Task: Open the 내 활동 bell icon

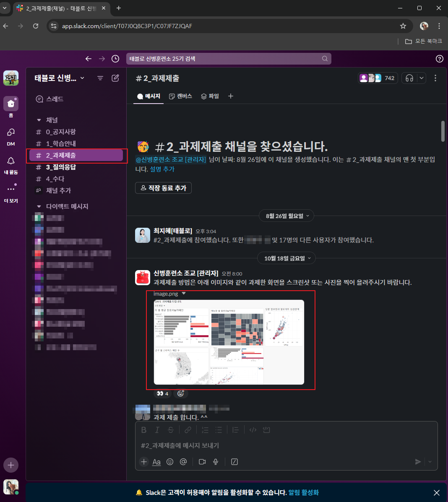Action: coord(11,161)
